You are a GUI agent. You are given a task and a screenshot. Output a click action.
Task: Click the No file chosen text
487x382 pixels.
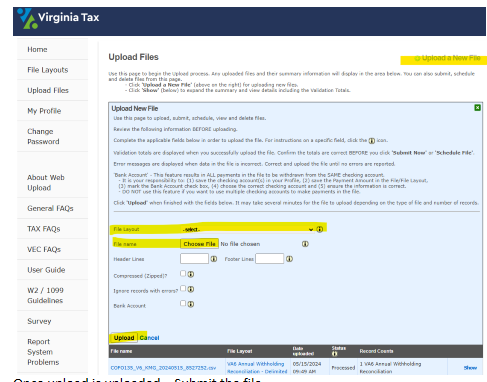(x=240, y=244)
